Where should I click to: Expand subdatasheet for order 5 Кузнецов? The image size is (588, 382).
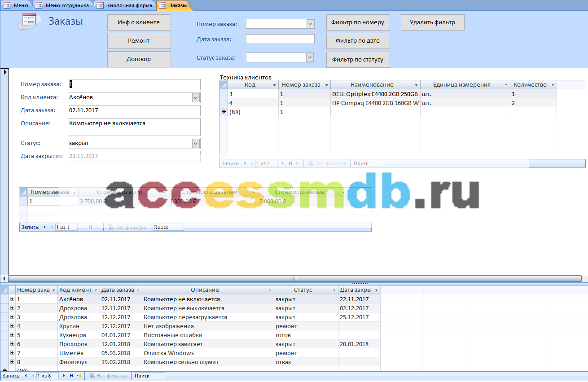pyautogui.click(x=12, y=335)
